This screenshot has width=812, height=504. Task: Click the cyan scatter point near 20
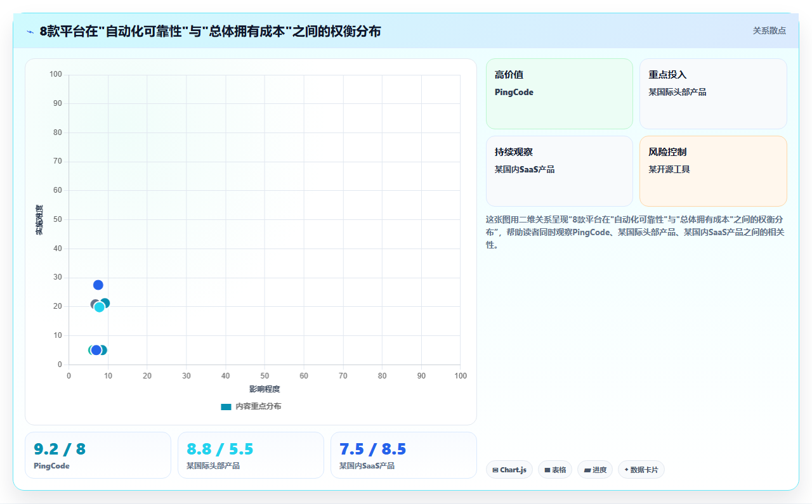[100, 307]
